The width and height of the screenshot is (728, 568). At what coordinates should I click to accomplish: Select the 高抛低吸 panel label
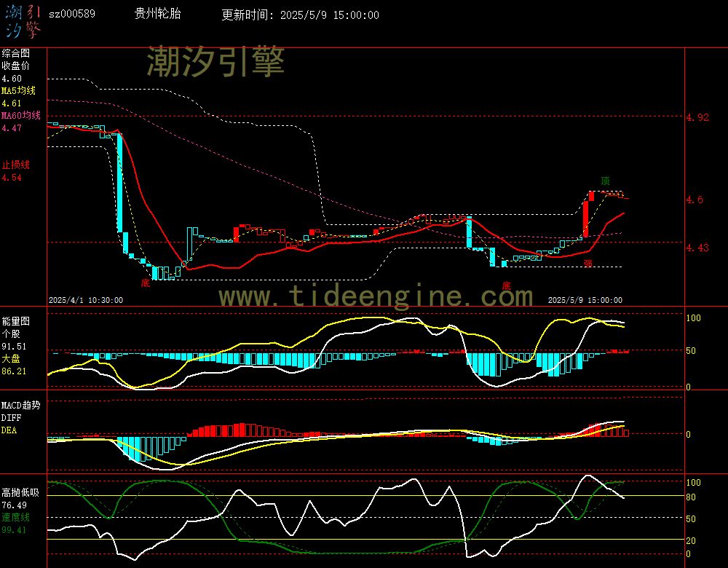pos(20,492)
